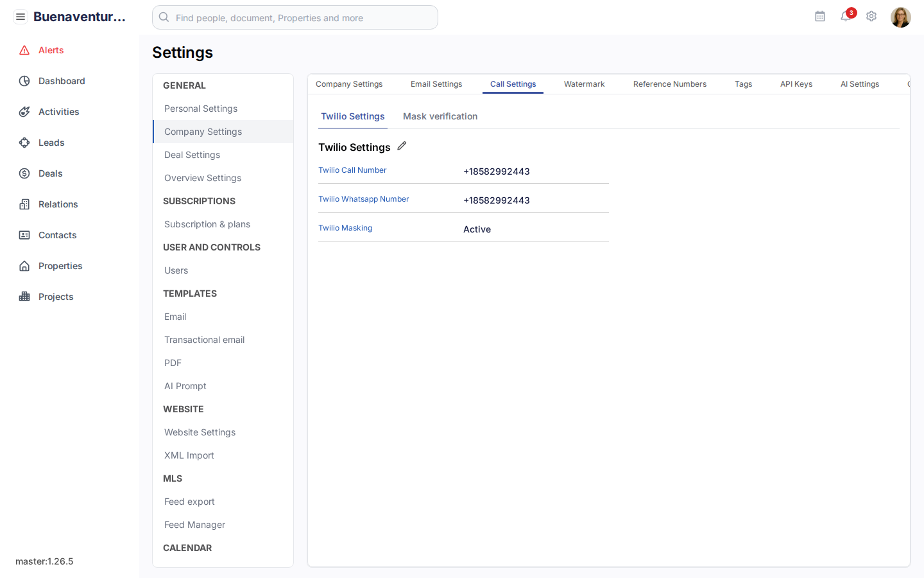924x578 pixels.
Task: Click the Leads sidebar icon
Action: tap(24, 143)
